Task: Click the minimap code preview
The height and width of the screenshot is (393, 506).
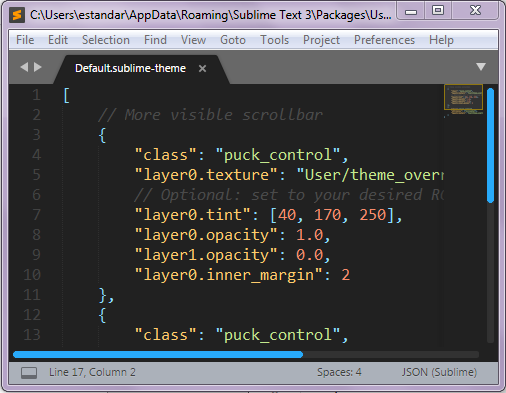Action: (463, 99)
